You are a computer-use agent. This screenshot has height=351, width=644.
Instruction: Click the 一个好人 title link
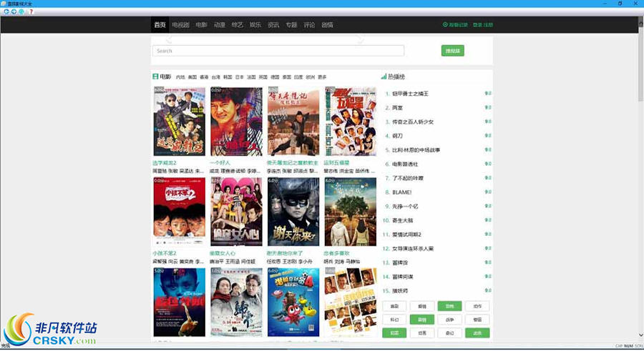[x=220, y=163]
